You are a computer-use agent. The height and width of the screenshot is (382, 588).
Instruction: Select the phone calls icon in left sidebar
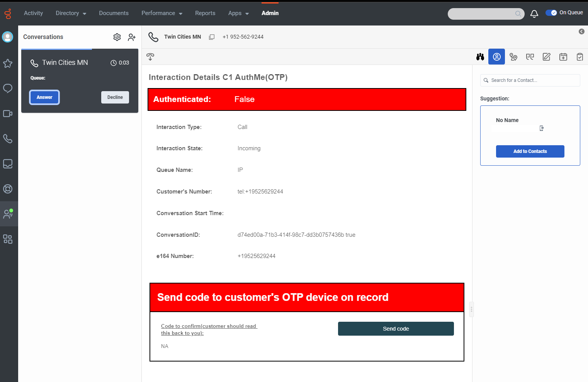[8, 139]
